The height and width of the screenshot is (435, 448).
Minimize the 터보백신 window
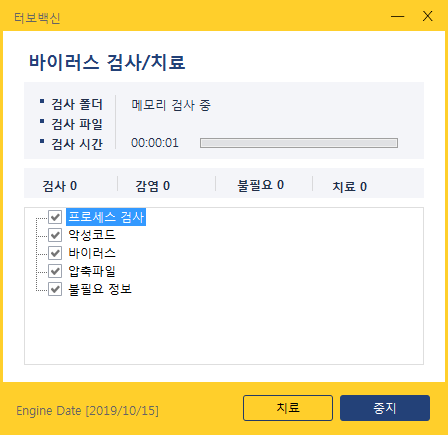point(398,16)
